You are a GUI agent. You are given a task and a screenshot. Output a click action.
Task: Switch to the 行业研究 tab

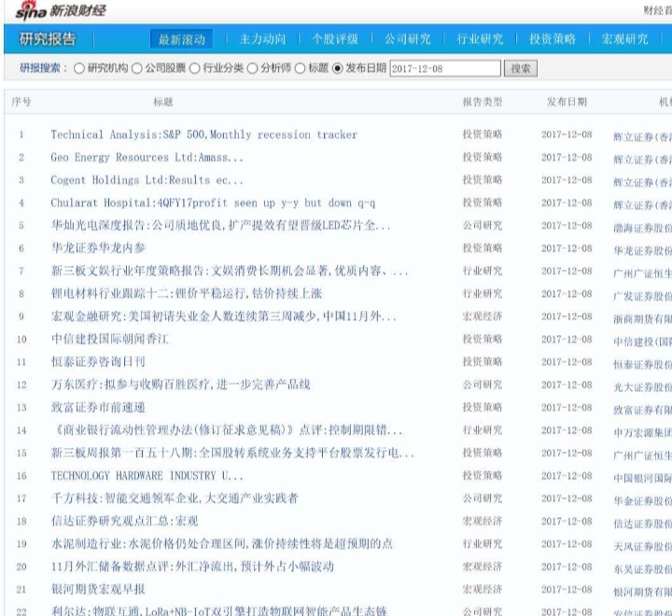click(480, 39)
